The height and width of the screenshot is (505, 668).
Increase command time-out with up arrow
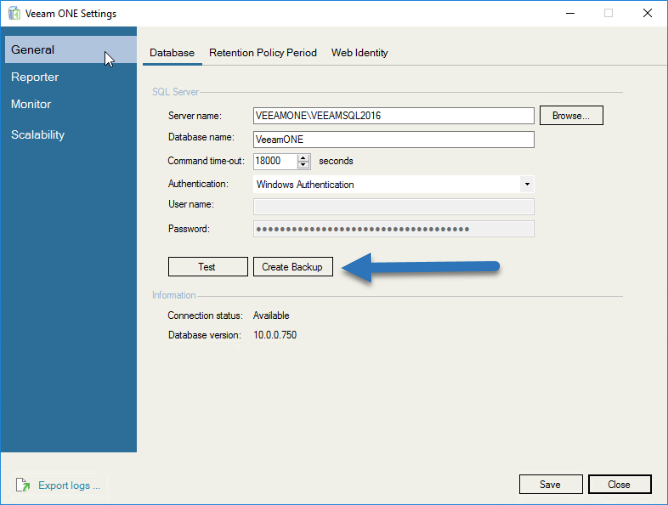[x=303, y=158]
